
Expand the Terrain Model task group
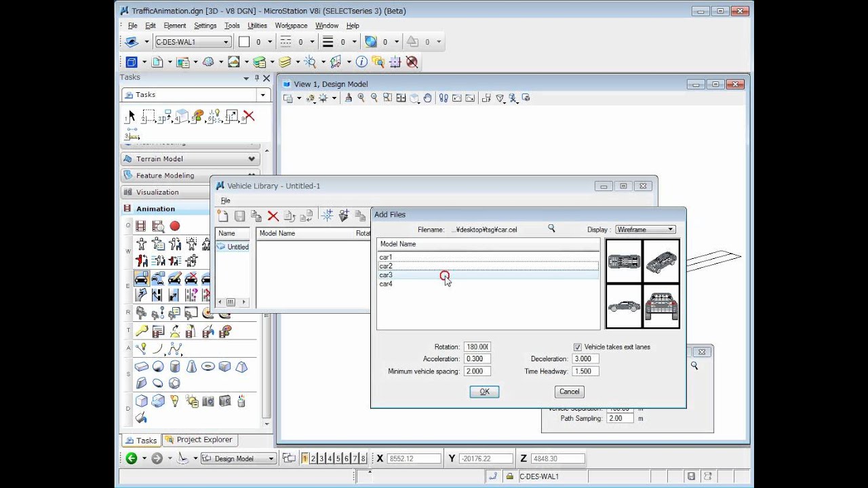[191, 159]
